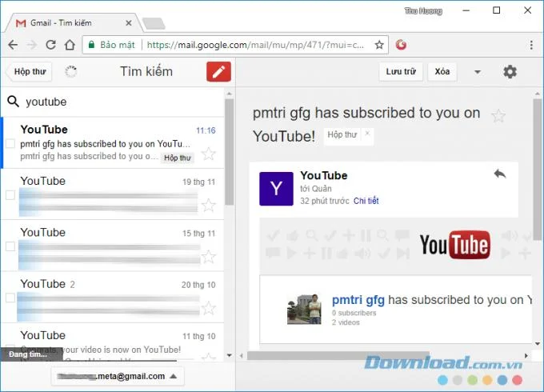Open Gmail settings gear icon

click(x=510, y=72)
